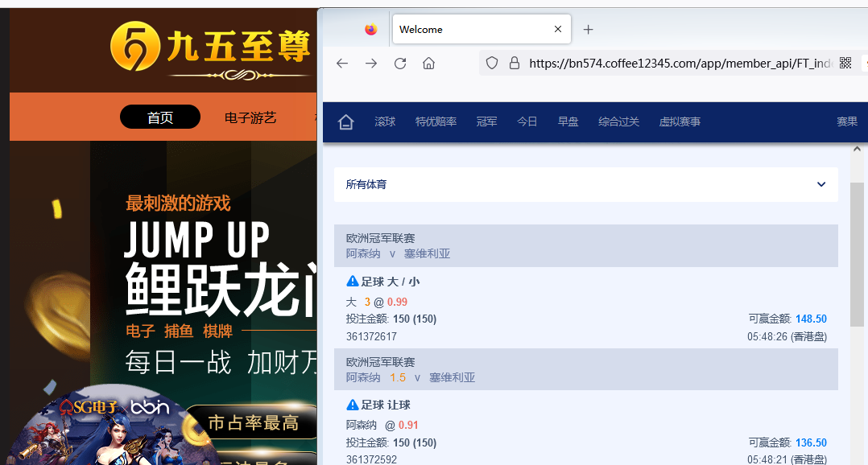The width and height of the screenshot is (868, 465).
Task: Close the Welcome tab
Action: coord(558,29)
